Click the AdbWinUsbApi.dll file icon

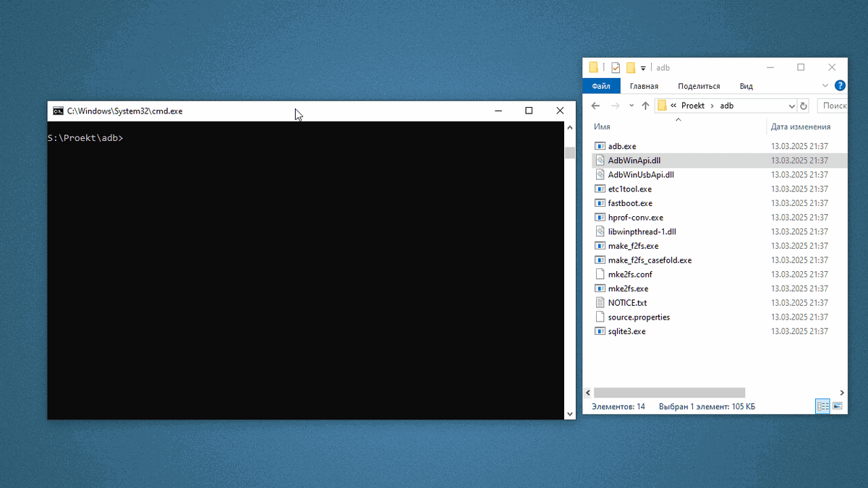click(x=600, y=174)
